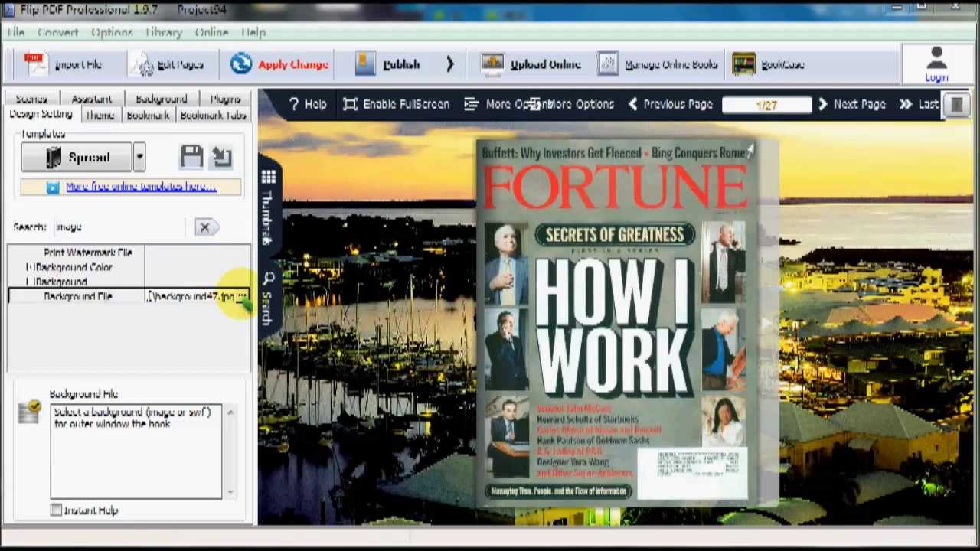Open the File menu
Screen dimensions: 980x551
15,32
